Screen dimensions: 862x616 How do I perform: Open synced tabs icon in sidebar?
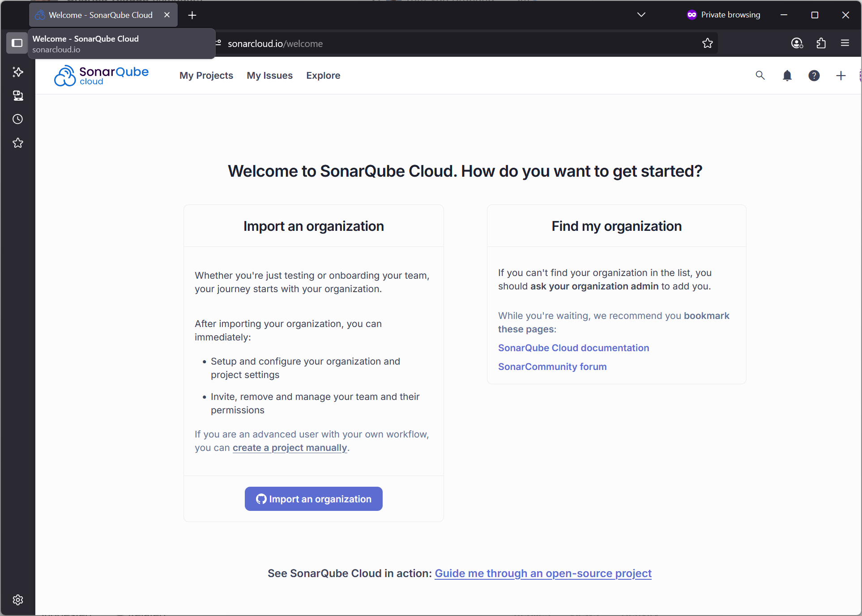coord(18,96)
